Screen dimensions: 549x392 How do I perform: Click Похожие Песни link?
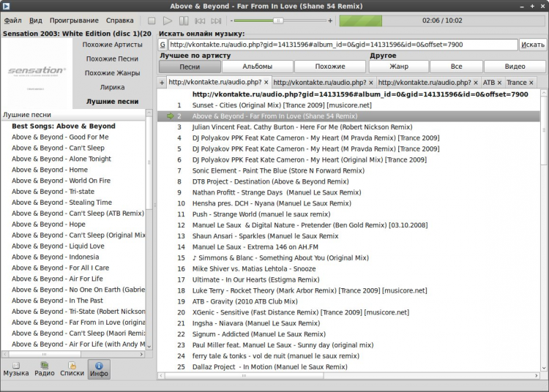pyautogui.click(x=113, y=59)
